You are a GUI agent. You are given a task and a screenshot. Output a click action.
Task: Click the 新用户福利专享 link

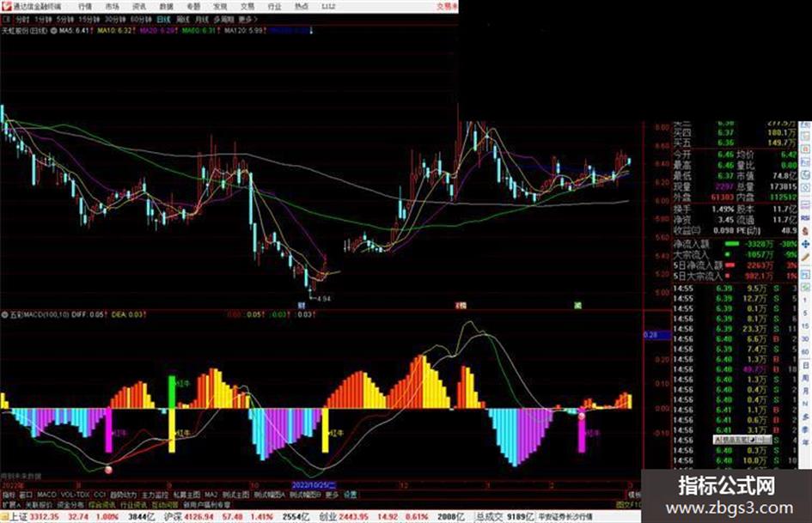[206, 504]
